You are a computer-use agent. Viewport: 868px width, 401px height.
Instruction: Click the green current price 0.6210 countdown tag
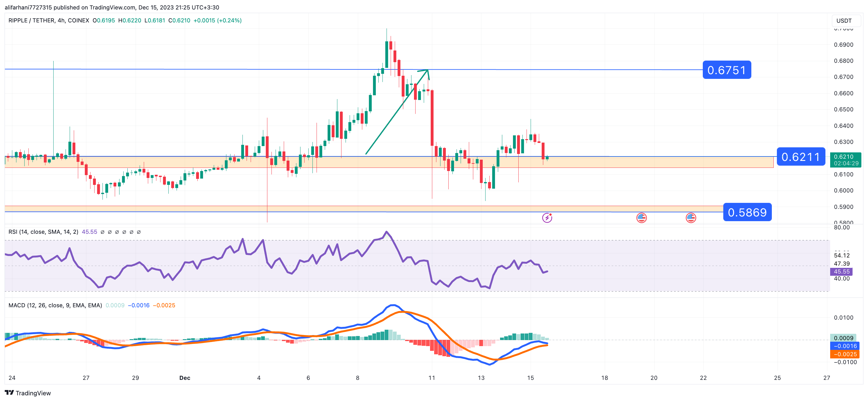[x=846, y=160]
